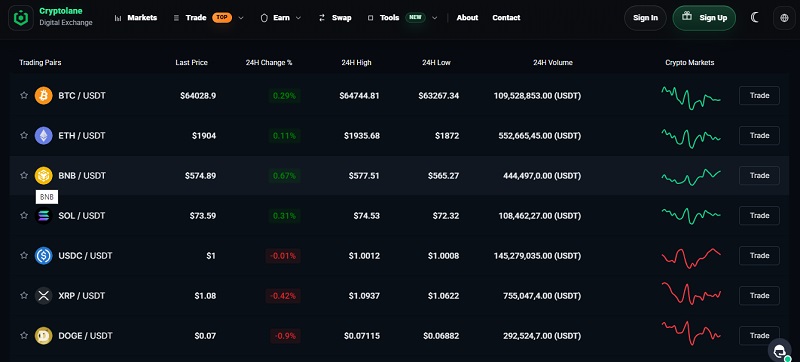Open the language globe icon
This screenshot has height=362, width=800.
coord(784,18)
